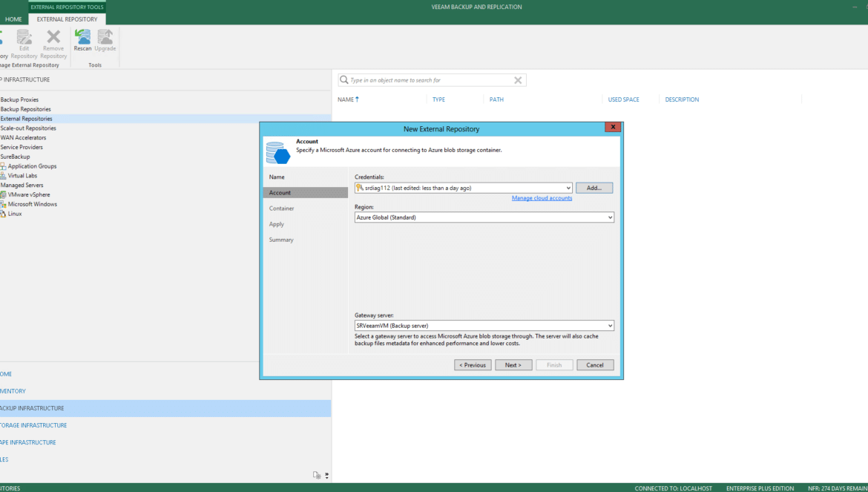The image size is (868, 492).
Task: Sort by the Path column header
Action: pos(496,99)
